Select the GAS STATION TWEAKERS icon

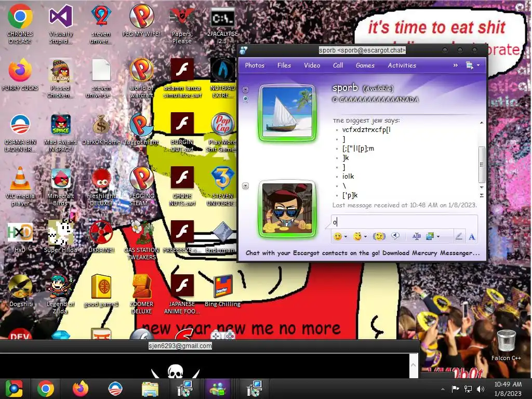141,240
